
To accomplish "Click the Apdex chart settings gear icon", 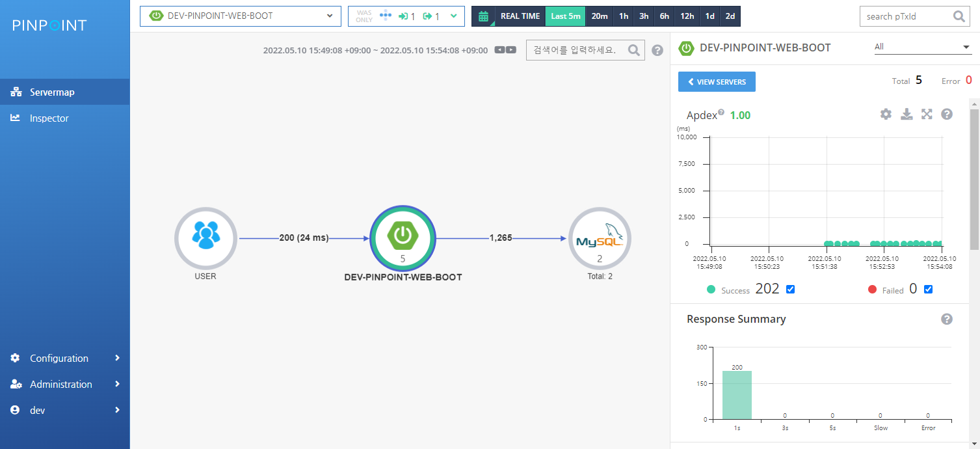I will [886, 115].
